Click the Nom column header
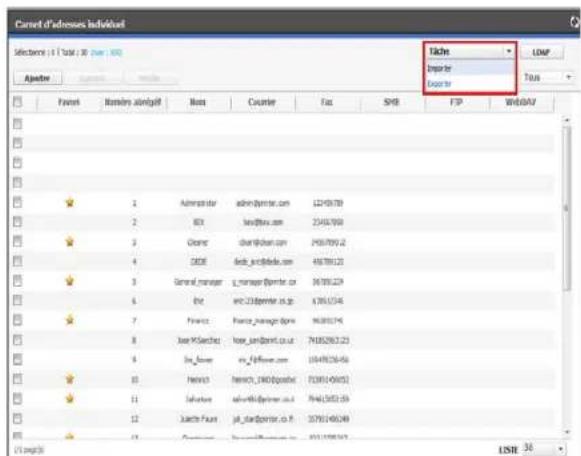581x456 pixels. 198,102
